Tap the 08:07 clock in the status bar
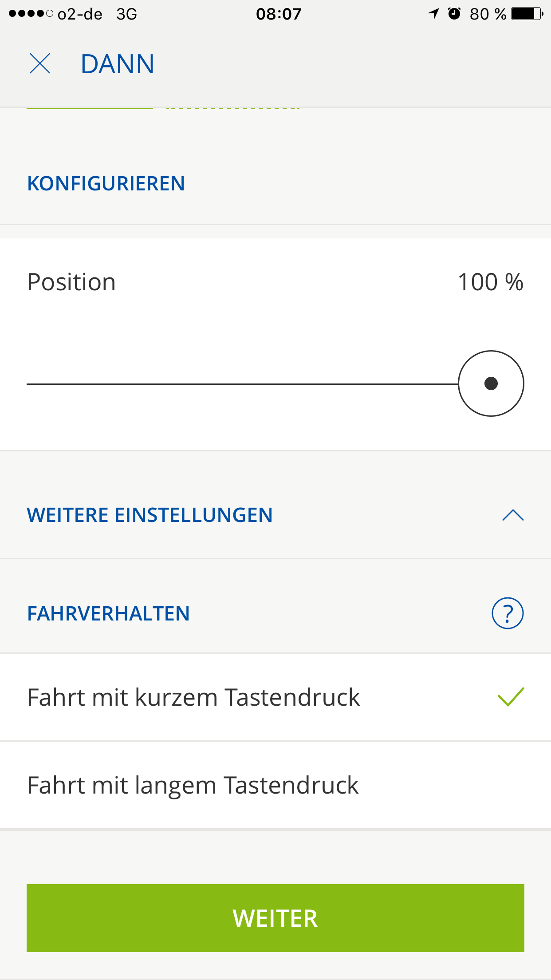 [x=279, y=14]
